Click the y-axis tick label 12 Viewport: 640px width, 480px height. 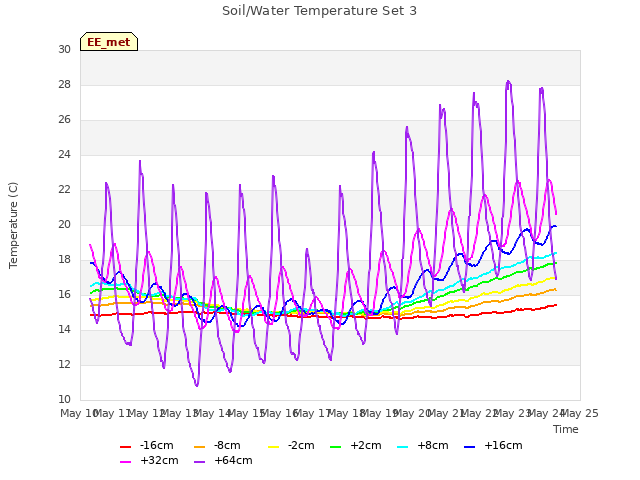pos(64,364)
